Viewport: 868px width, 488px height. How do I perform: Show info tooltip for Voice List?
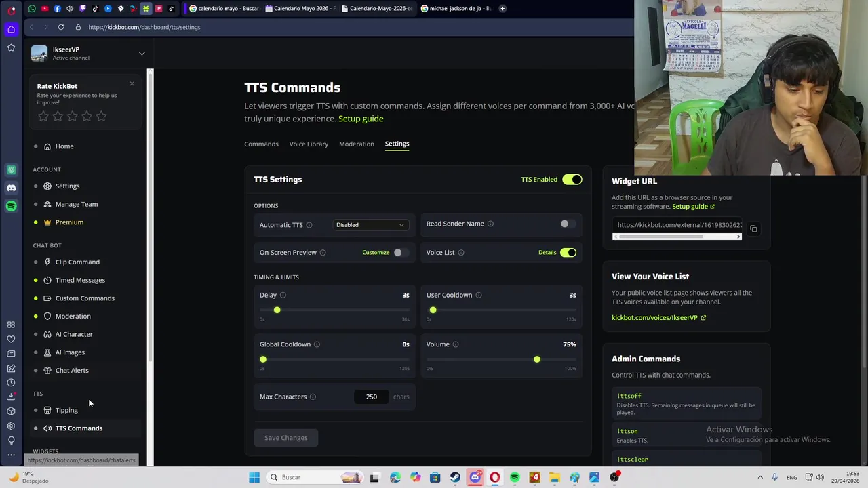tap(461, 253)
